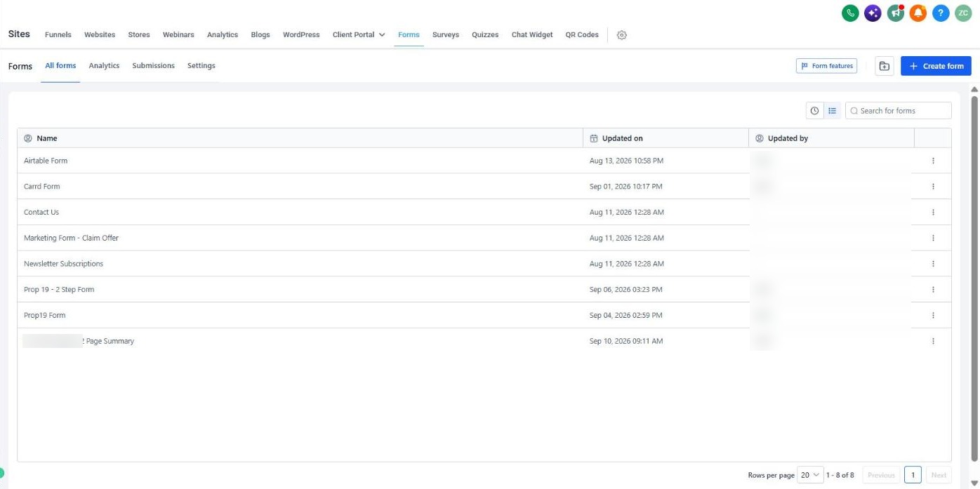
Task: Click the Create form button
Action: tap(936, 66)
